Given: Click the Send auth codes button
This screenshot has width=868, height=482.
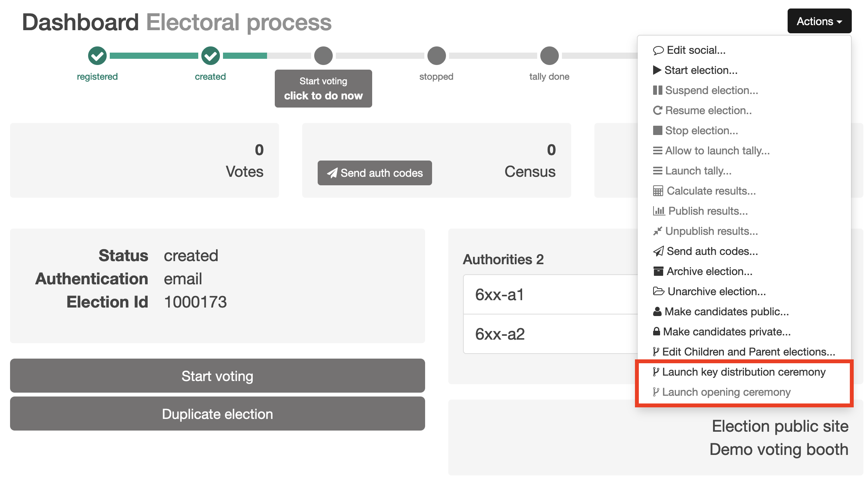Looking at the screenshot, I should 376,173.
